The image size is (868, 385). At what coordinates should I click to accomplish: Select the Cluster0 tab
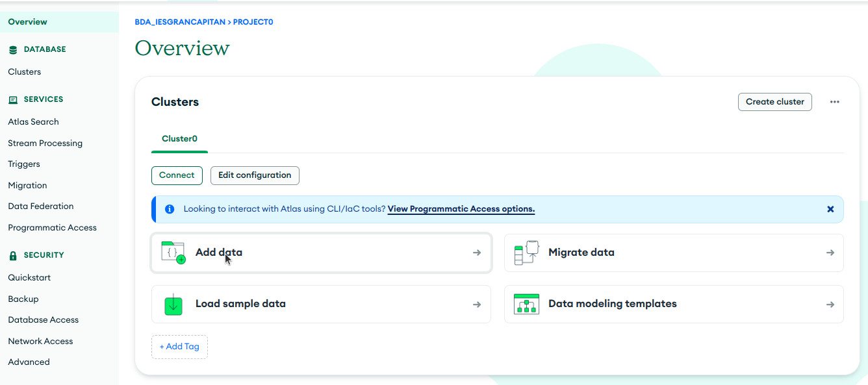pos(179,139)
